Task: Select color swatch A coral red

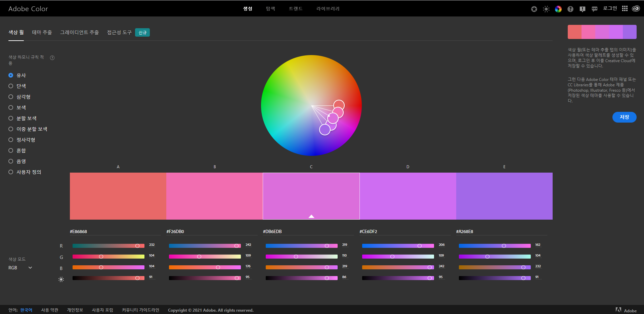Action: point(118,196)
